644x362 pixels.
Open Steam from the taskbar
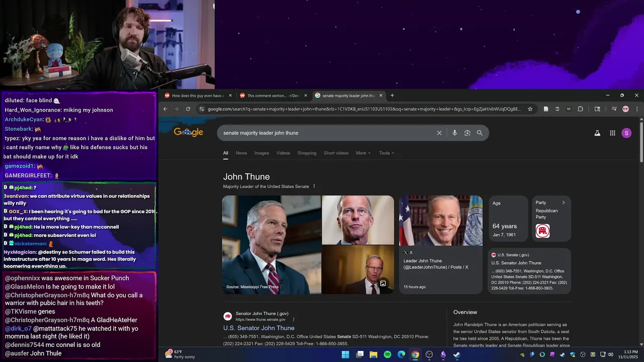(457, 354)
